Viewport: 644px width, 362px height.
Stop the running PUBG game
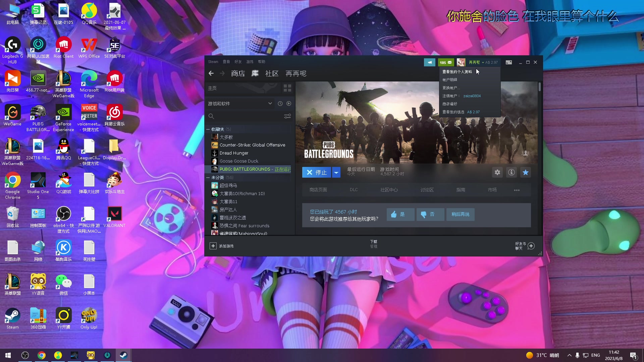[317, 172]
